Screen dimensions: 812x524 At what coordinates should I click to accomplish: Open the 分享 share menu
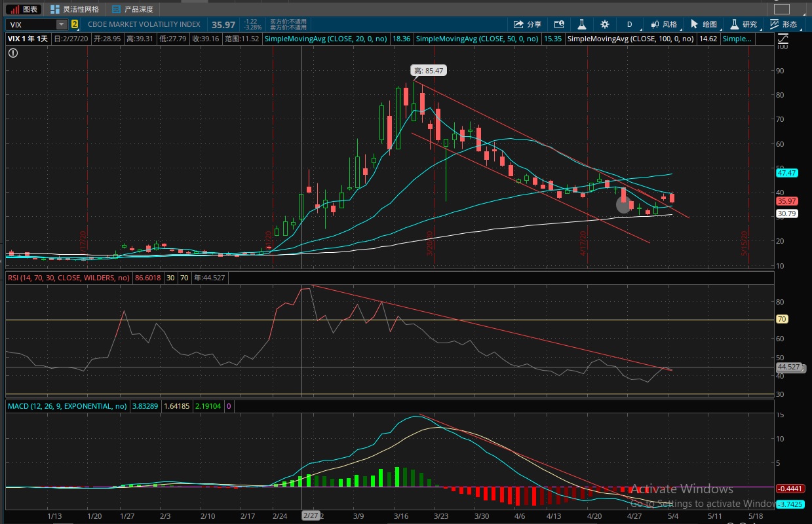tap(528, 24)
